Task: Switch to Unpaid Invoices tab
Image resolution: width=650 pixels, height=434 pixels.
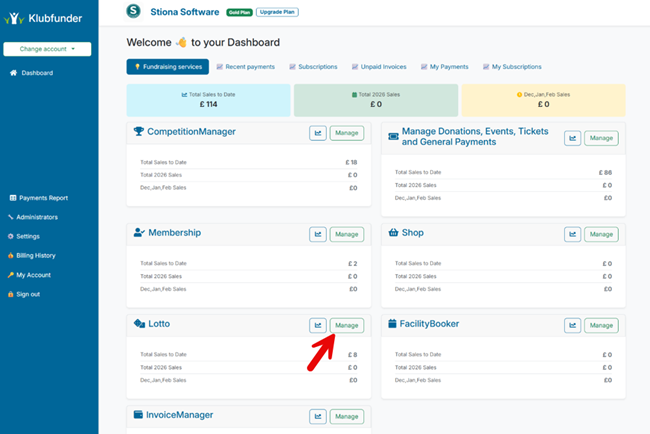Action: tap(379, 67)
